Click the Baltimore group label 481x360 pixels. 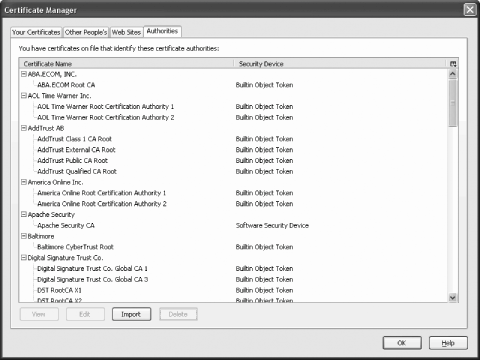click(41, 236)
